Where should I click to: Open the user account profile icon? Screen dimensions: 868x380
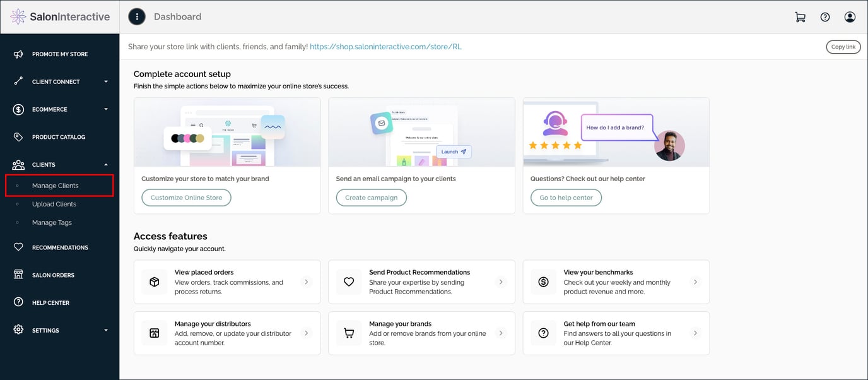click(x=850, y=17)
